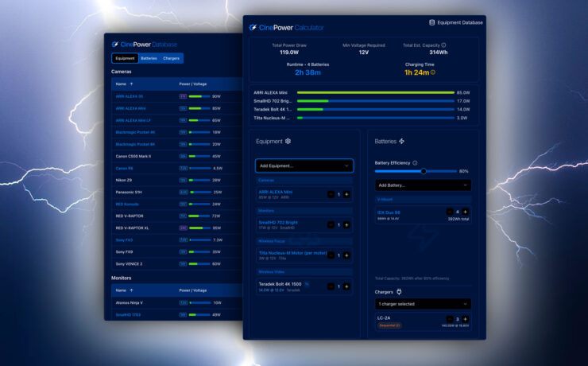Decrease ARRI ALEXA Mini quantity with minus
Viewport: 588px width, 366px height.
331,194
